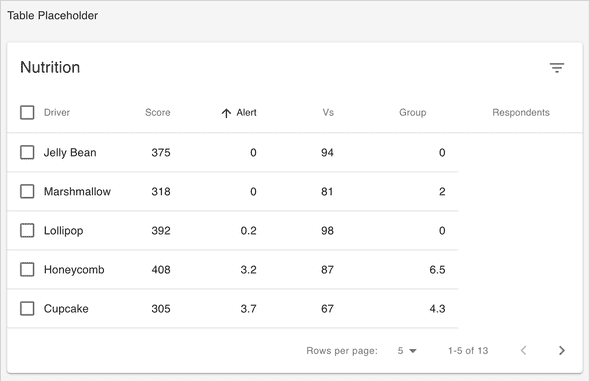Open the filter list icon
This screenshot has width=590, height=381.
point(557,68)
